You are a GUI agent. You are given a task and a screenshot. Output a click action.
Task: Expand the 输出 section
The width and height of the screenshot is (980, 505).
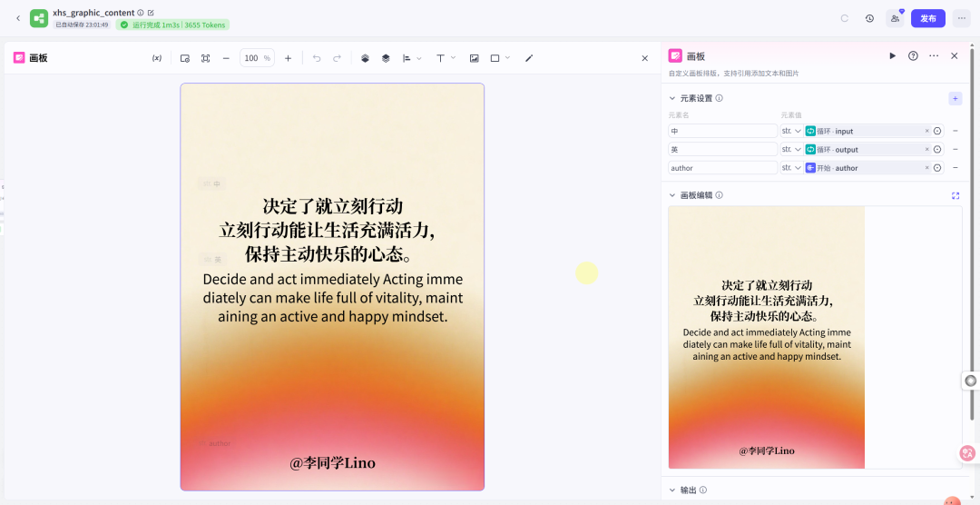[671, 490]
